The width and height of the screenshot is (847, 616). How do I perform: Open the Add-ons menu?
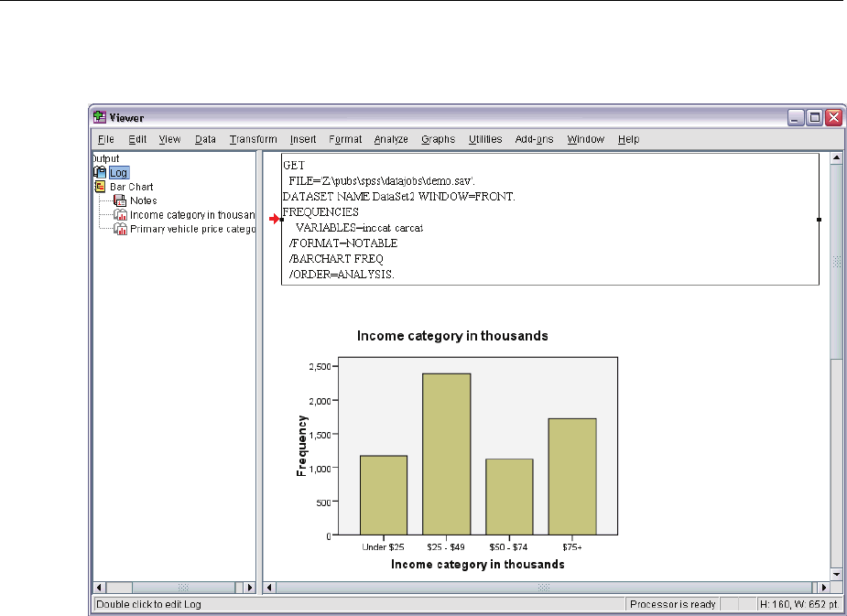click(x=534, y=139)
